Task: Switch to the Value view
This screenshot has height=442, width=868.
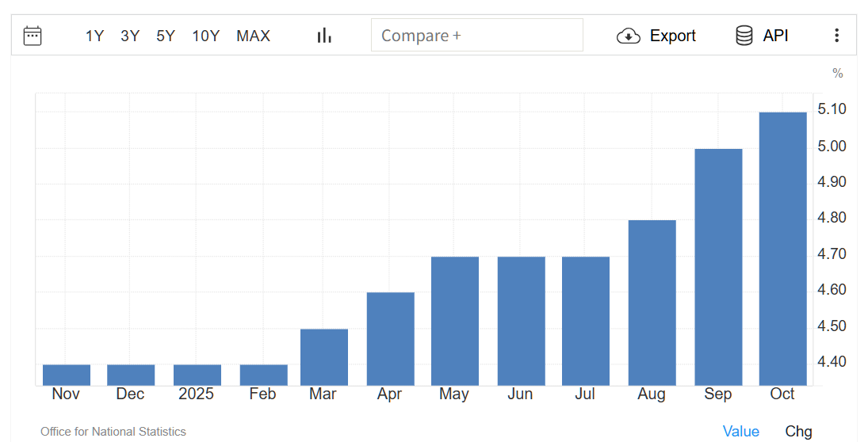Action: [740, 431]
